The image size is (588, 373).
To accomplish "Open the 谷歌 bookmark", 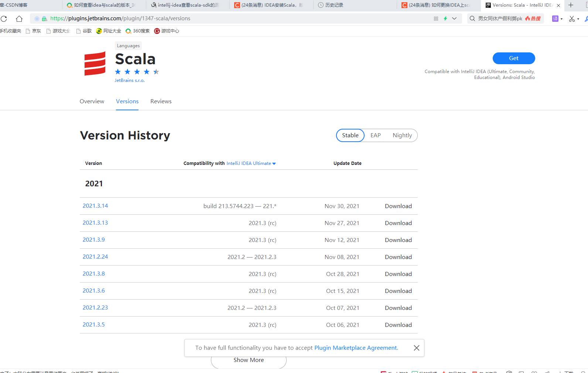I will (x=84, y=31).
